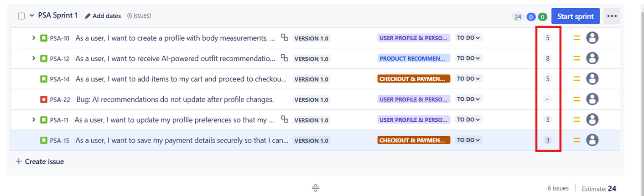644x196 pixels.
Task: Open the child issues icon on PSA-12
Action: 284,58
